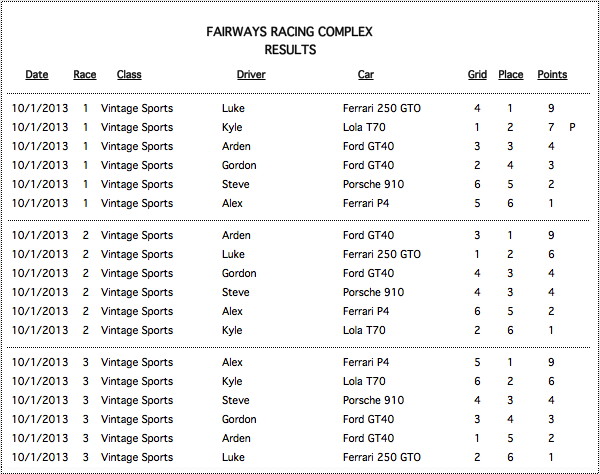Click the Place column header
This screenshot has width=600, height=474.
[x=510, y=75]
